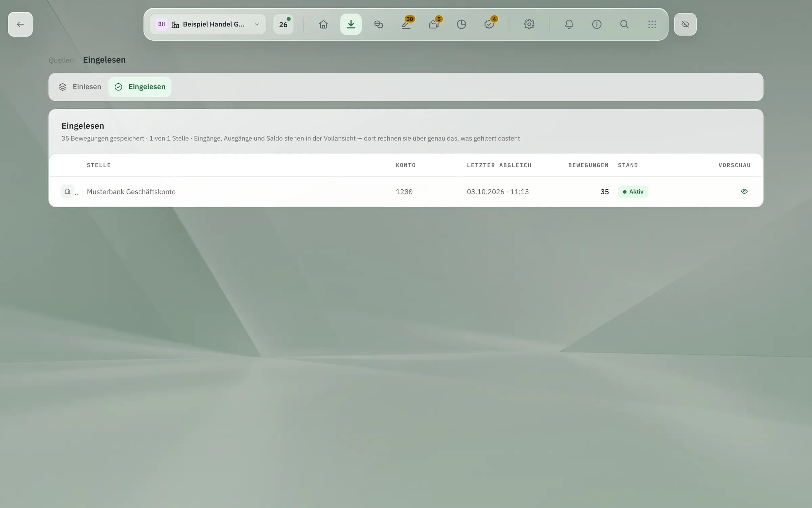Switch to the Einlesen tab

80,87
